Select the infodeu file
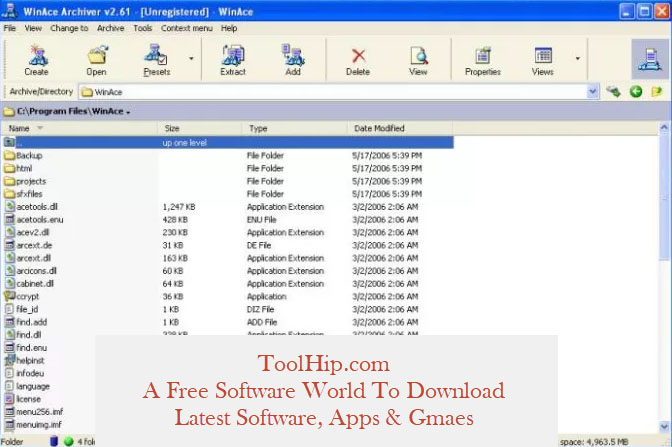 tap(30, 373)
